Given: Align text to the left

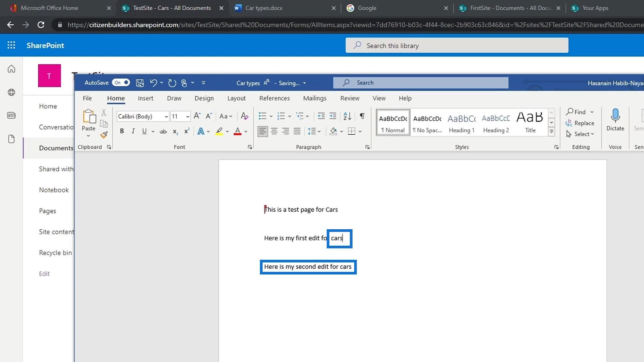Looking at the screenshot, I should [x=262, y=131].
